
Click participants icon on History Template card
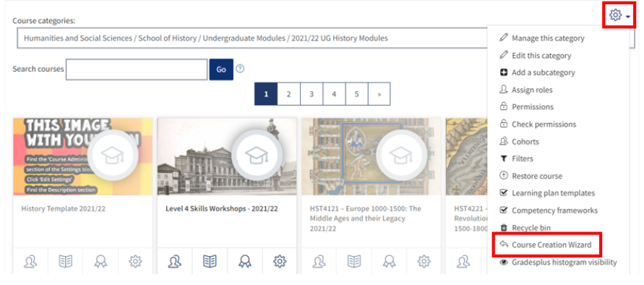[30, 261]
